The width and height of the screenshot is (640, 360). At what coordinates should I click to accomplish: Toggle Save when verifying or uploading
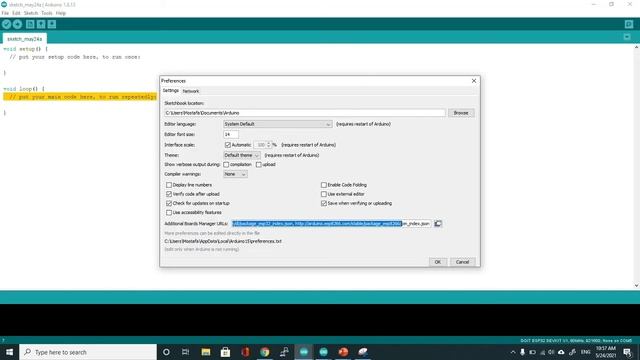(324, 203)
